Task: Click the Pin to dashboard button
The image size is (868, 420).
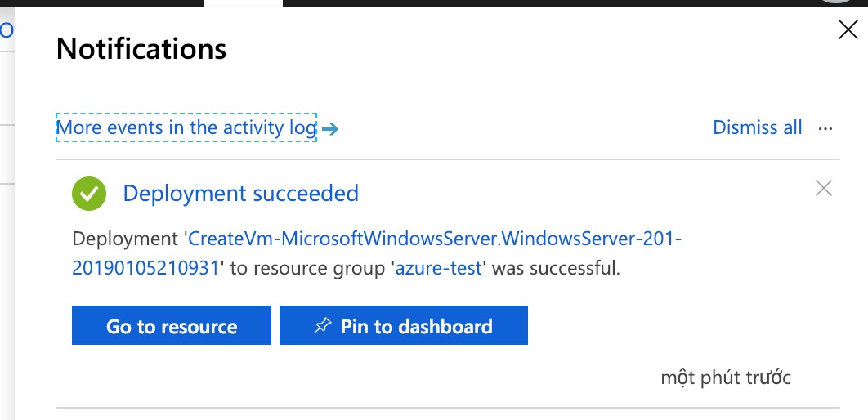Action: click(x=404, y=326)
